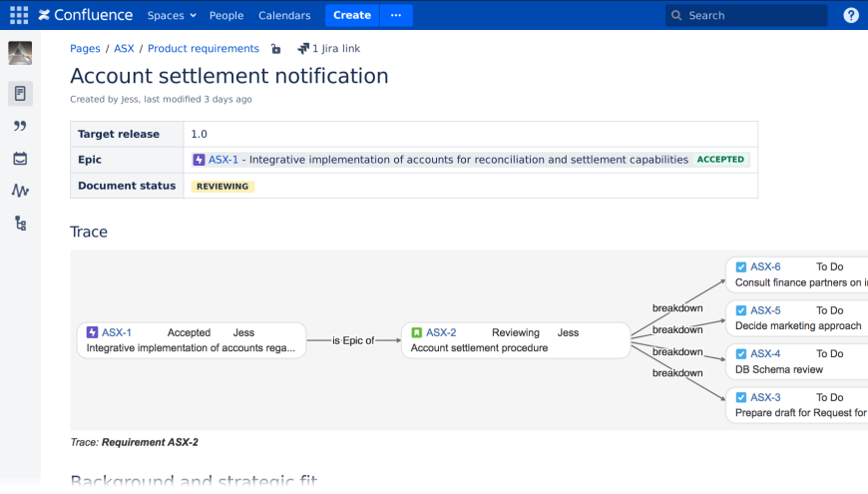Image resolution: width=868 pixels, height=494 pixels.
Task: Open the app switcher grid icon
Action: (19, 15)
